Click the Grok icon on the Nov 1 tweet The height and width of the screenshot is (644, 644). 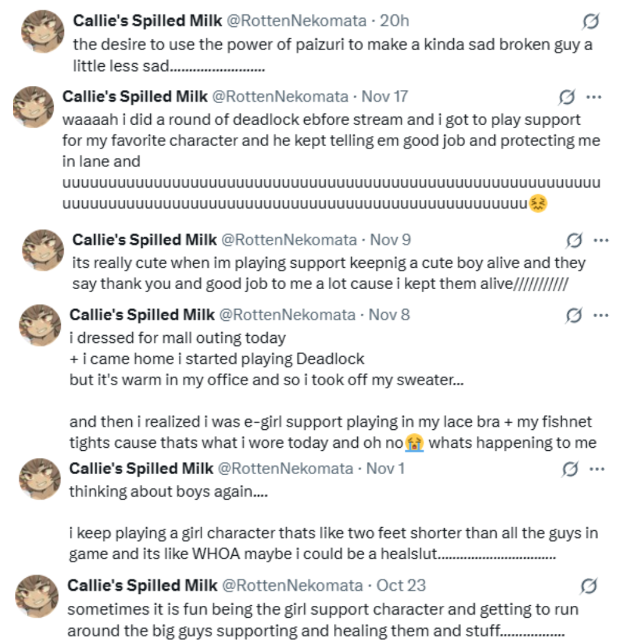571,470
